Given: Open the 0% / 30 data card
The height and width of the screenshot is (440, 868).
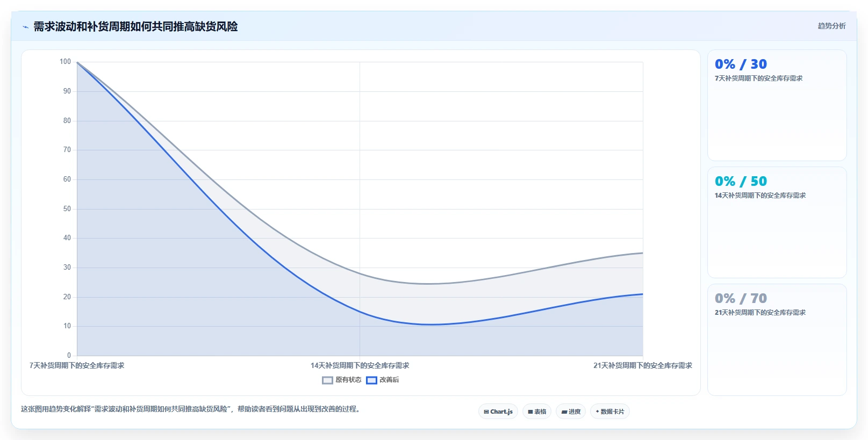Looking at the screenshot, I should [777, 105].
